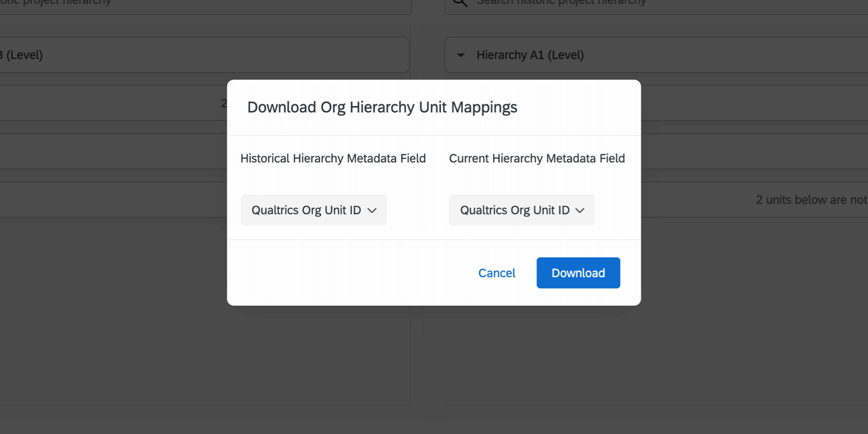868x434 pixels.
Task: Collapse Hierarchy A1 (Level) arrow
Action: (x=461, y=55)
